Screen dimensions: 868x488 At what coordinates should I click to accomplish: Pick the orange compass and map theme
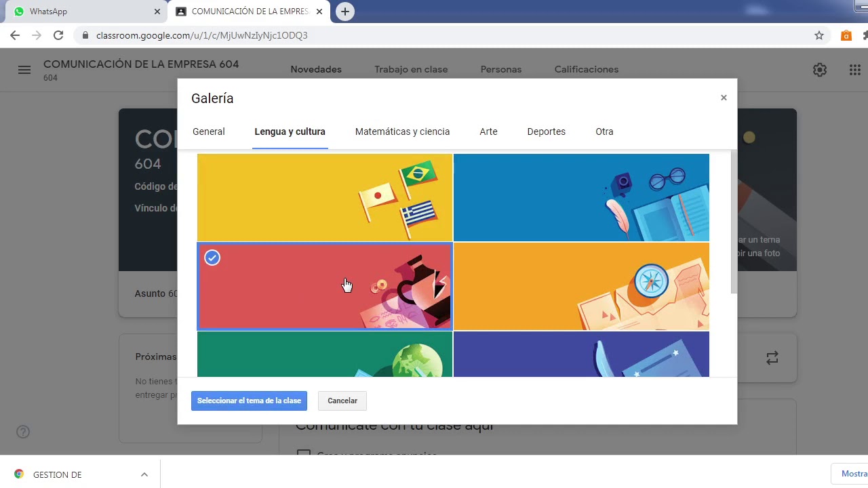581,286
